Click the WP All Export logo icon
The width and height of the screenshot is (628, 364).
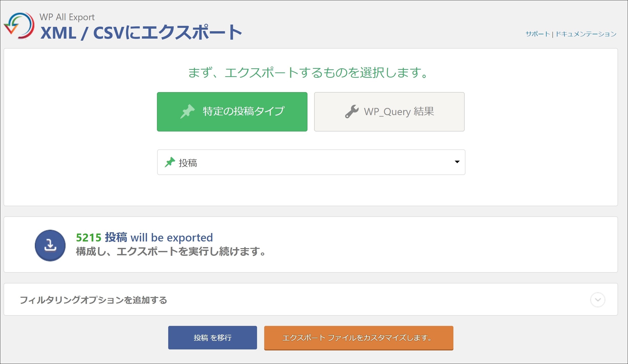19,26
